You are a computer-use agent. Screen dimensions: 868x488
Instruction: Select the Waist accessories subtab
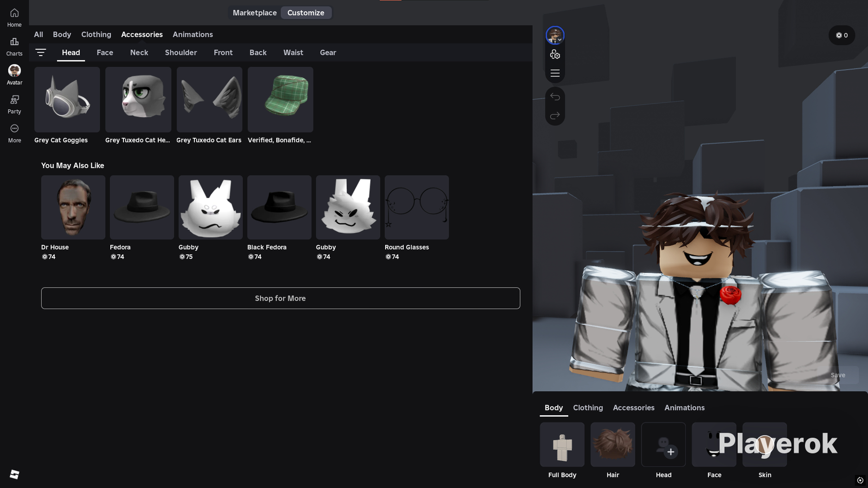tap(293, 53)
